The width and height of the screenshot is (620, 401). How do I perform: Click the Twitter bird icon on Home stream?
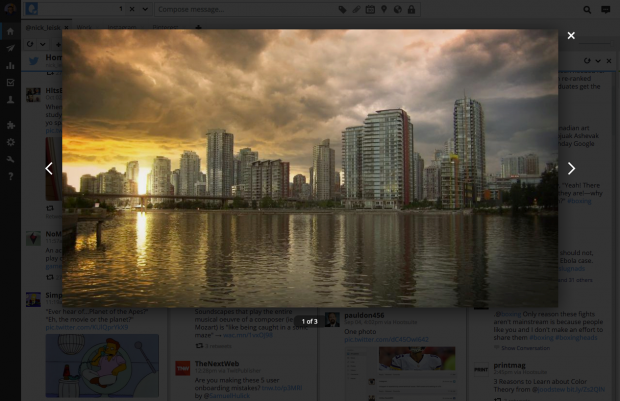tap(34, 61)
